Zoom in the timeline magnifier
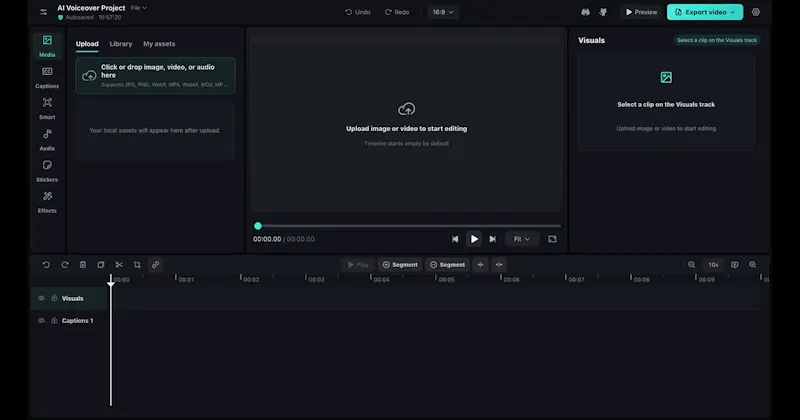 click(x=753, y=264)
